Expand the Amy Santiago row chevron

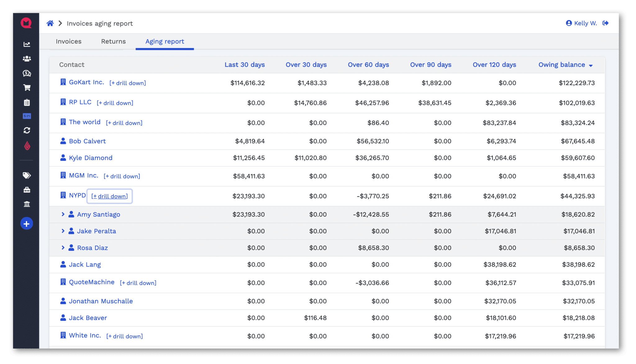coord(63,214)
